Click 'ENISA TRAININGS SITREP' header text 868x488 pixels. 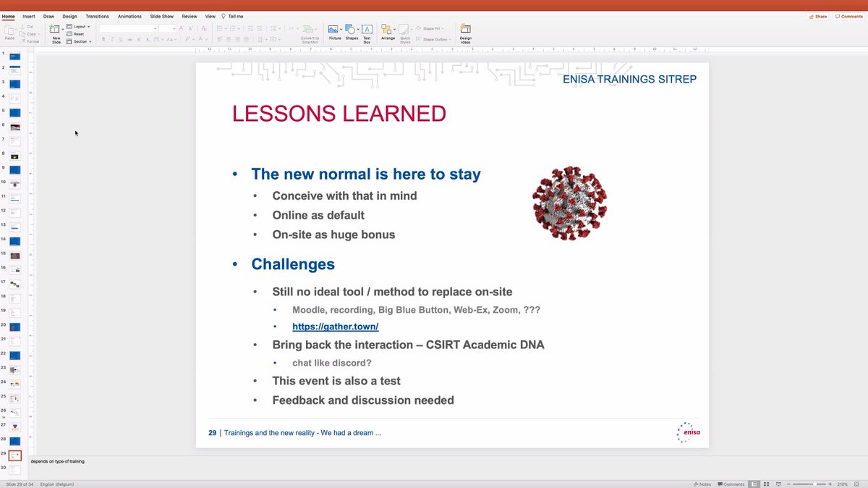(629, 79)
